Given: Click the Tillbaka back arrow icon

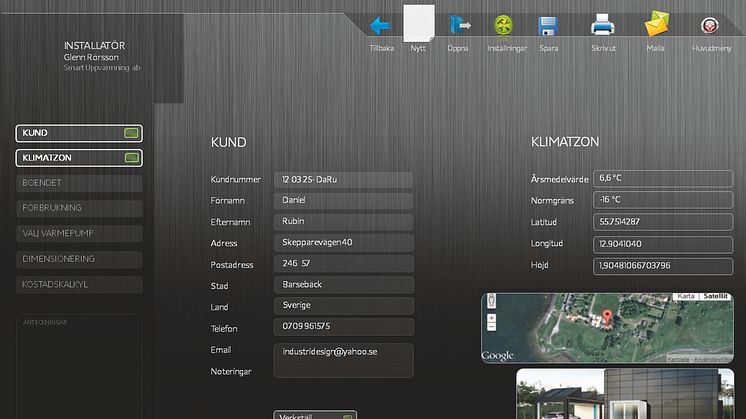Looking at the screenshot, I should click(381, 26).
